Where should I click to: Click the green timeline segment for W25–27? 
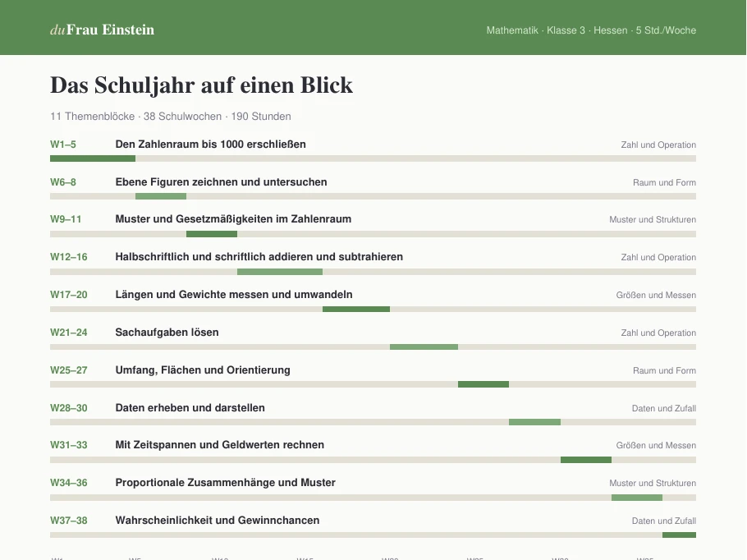(x=483, y=384)
